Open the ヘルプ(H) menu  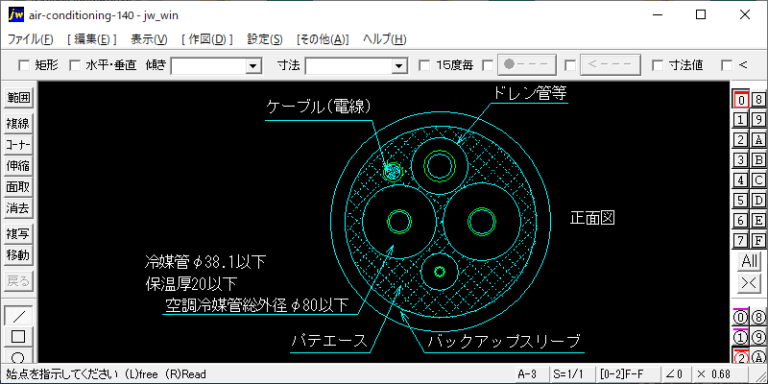pyautogui.click(x=384, y=39)
